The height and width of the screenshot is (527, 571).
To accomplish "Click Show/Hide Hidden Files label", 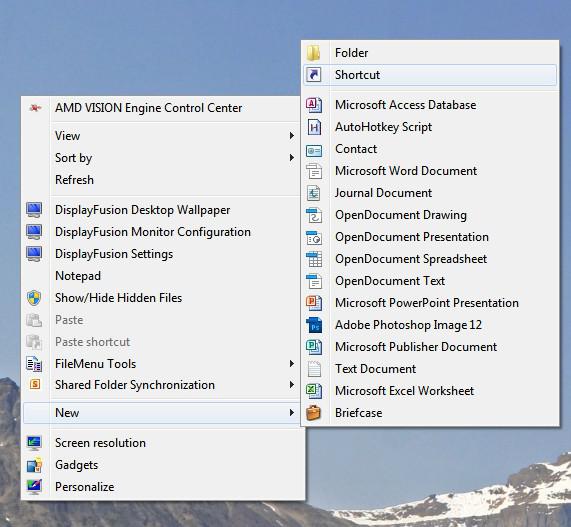I will click(118, 298).
